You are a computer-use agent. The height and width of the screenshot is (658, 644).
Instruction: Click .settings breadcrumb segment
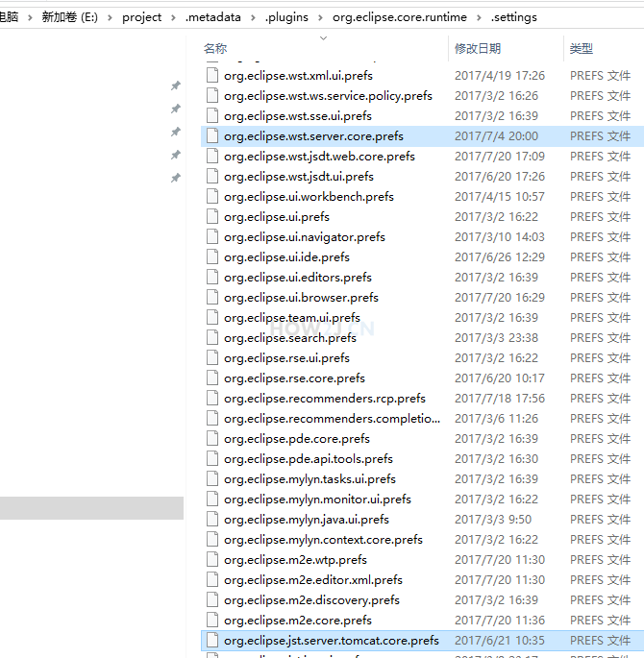pos(514,17)
